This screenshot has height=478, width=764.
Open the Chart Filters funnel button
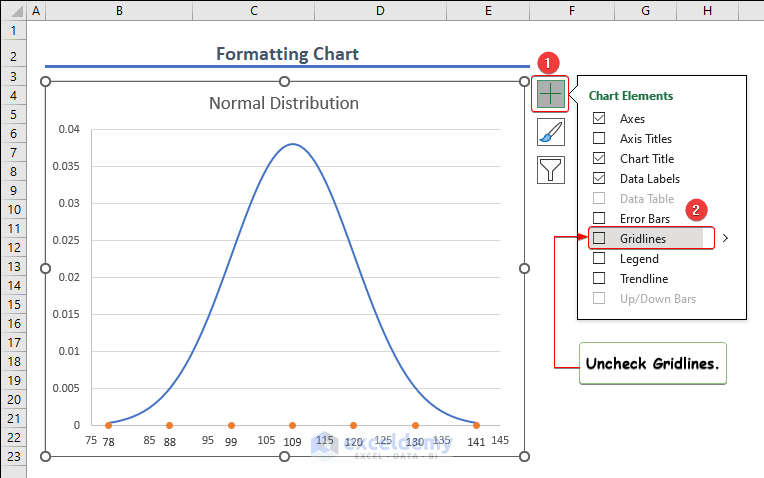[x=551, y=169]
